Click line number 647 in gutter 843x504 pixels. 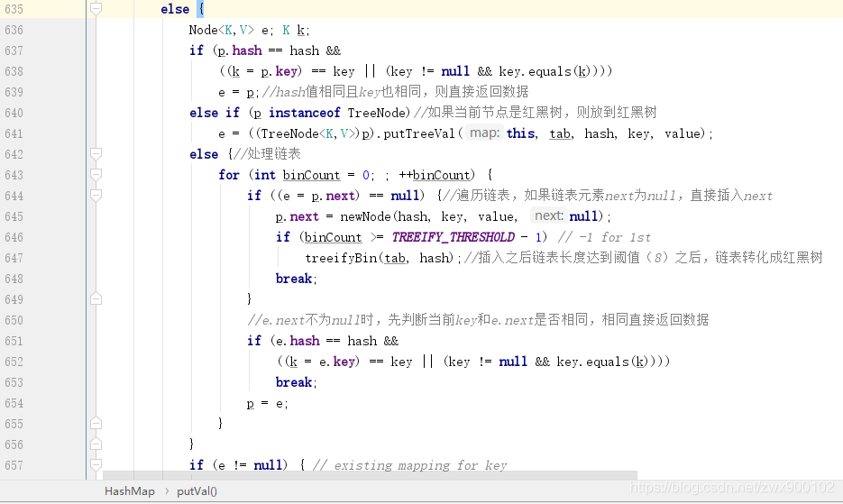click(x=14, y=258)
